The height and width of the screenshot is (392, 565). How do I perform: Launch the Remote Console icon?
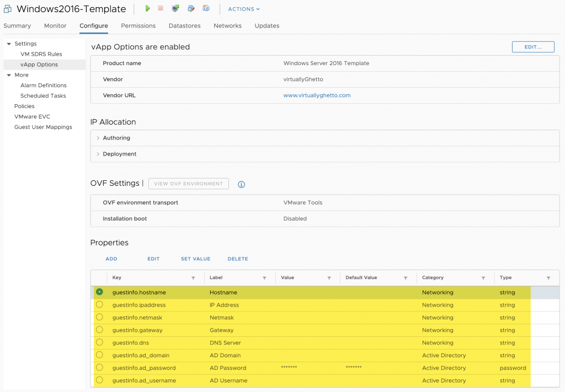pyautogui.click(x=175, y=8)
